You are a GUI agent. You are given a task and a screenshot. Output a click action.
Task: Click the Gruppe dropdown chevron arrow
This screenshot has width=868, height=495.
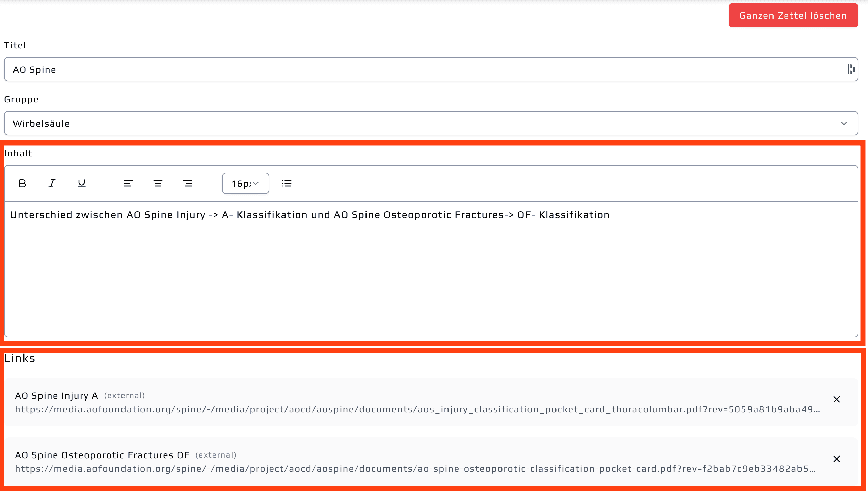(844, 123)
